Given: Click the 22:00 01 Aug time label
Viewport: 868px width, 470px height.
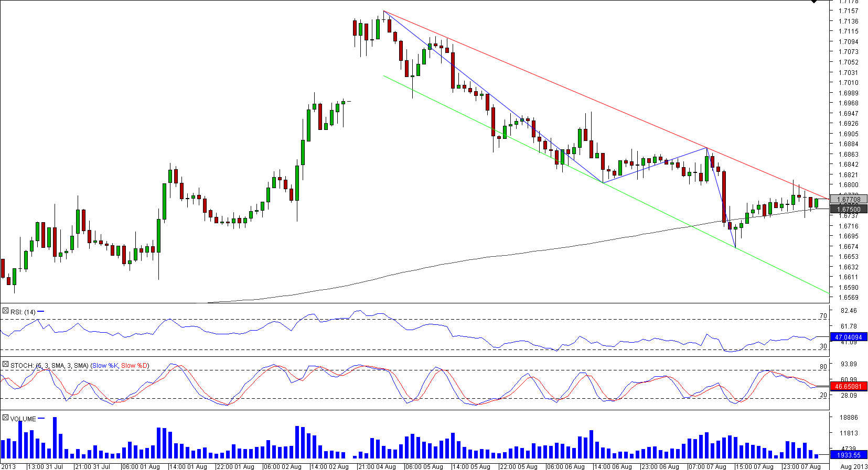Looking at the screenshot, I should [x=235, y=466].
